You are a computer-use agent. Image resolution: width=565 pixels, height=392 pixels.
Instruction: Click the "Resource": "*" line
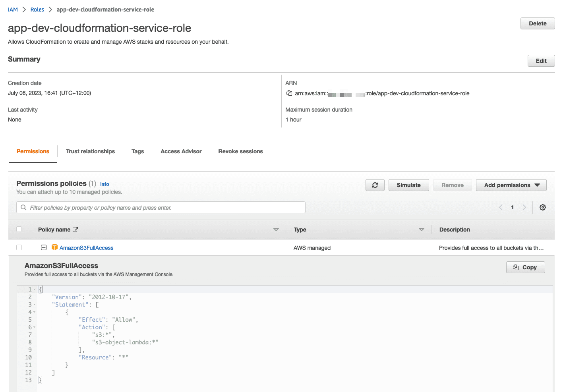pyautogui.click(x=103, y=357)
